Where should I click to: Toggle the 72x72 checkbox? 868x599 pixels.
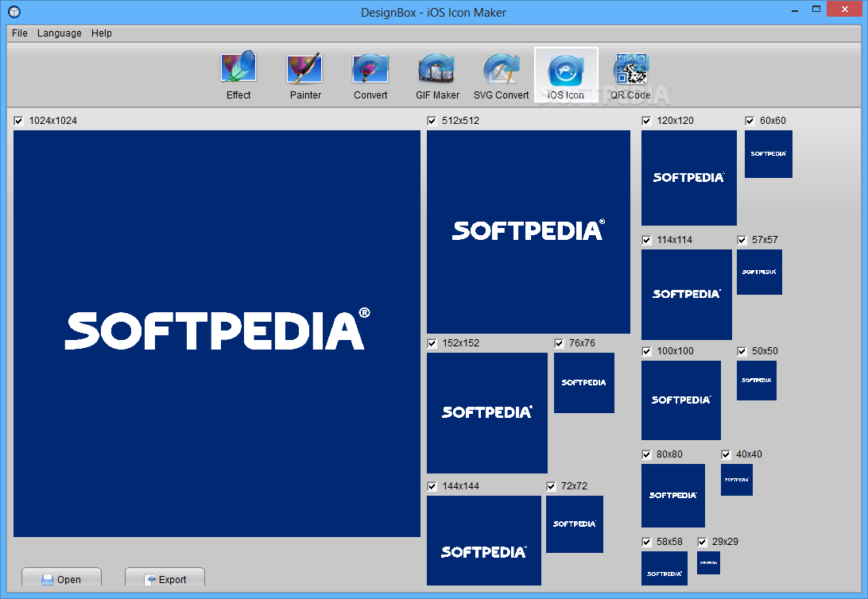(552, 486)
